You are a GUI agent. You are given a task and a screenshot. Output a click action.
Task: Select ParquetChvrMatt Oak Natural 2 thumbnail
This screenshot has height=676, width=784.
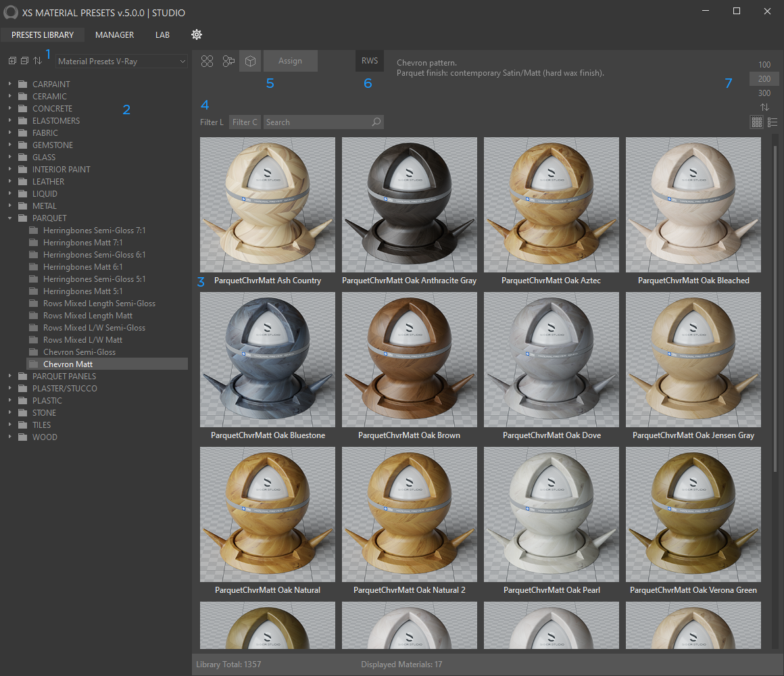(x=410, y=514)
